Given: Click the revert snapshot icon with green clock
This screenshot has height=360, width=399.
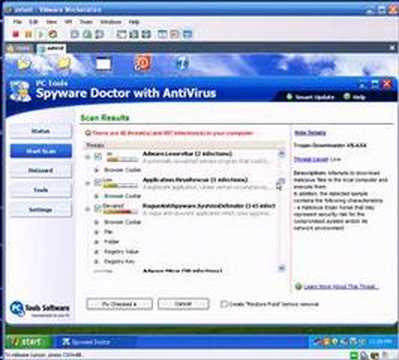Looking at the screenshot, I should click(x=87, y=34).
